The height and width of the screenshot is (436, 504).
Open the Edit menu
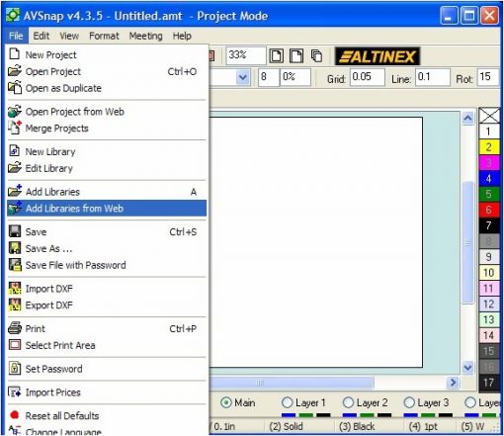click(42, 36)
